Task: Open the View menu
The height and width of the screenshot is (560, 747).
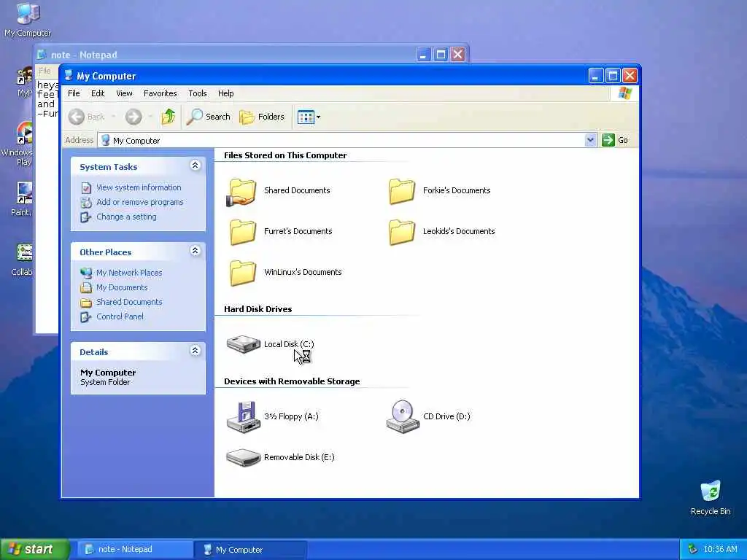Action: pos(124,93)
